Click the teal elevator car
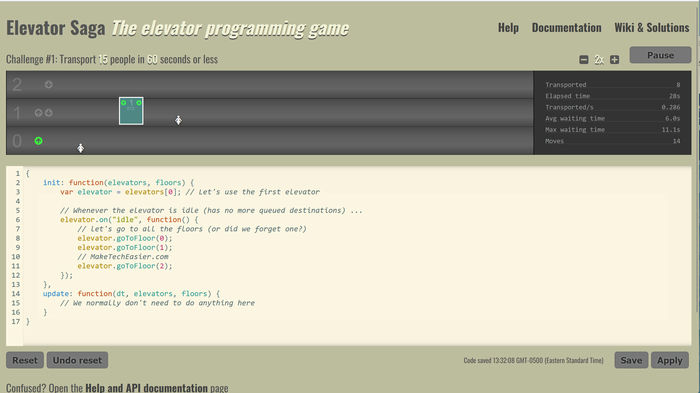Screen dimensions: 700x393 131,111
